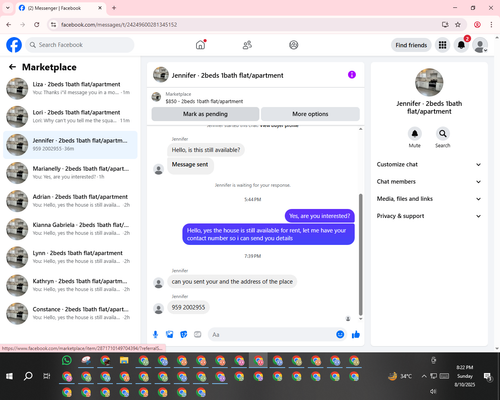
Task: Expand Privacy & support section
Action: tap(429, 216)
